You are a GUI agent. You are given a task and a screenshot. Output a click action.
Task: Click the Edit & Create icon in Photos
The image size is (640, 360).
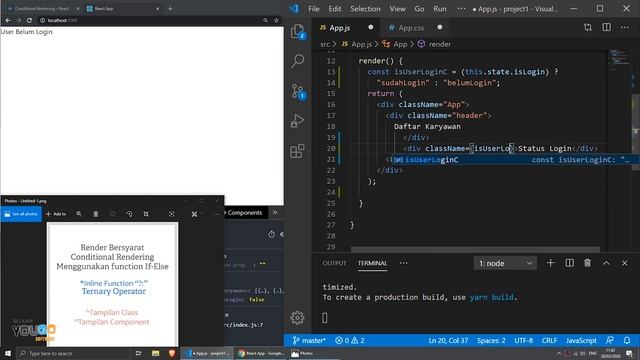(x=194, y=214)
